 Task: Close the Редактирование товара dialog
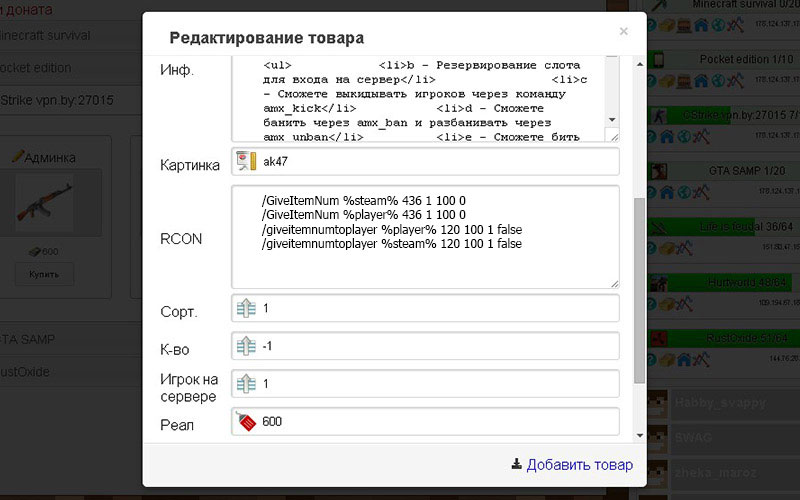(623, 32)
